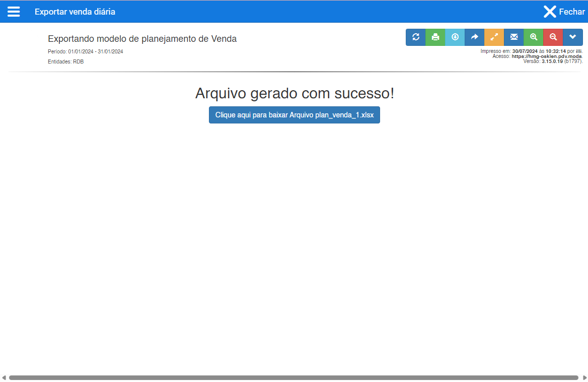Open the hamburger menu
Image resolution: width=588 pixels, height=382 pixels.
point(14,12)
